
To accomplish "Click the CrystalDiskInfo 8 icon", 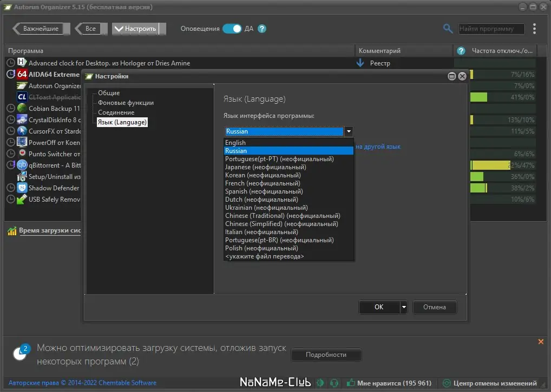I will (22, 119).
